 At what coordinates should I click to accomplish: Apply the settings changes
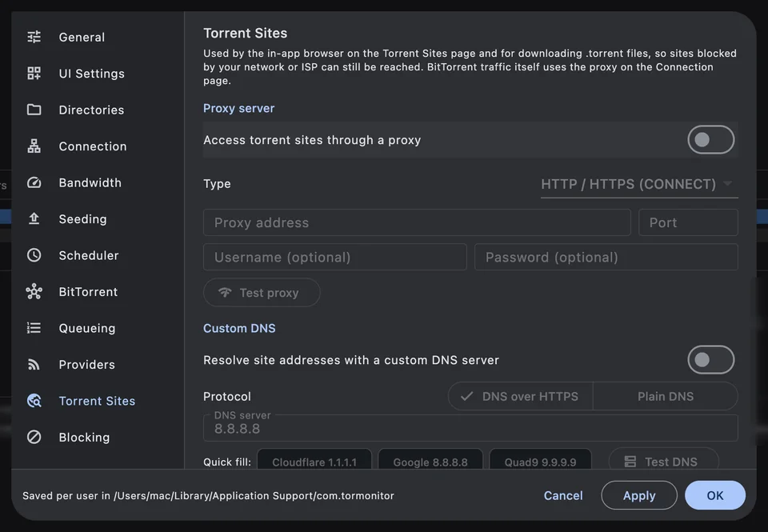tap(639, 495)
